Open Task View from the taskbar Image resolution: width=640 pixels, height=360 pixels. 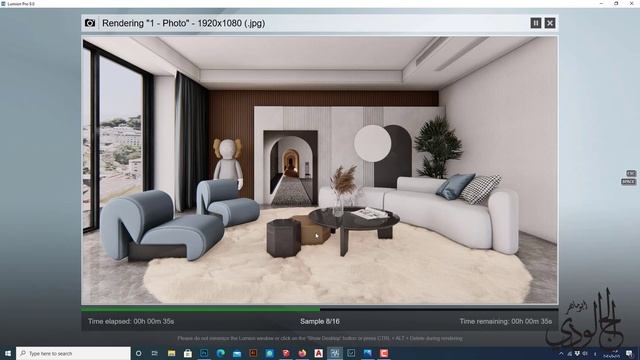155,353
